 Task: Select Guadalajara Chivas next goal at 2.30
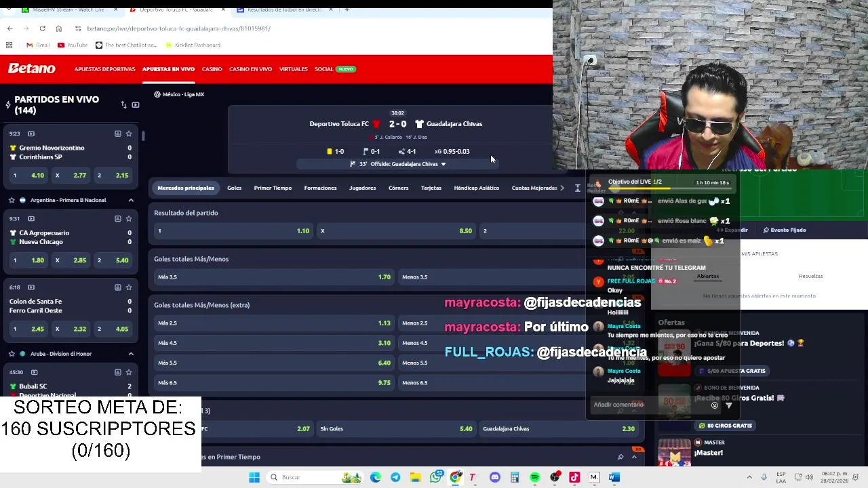(559, 429)
